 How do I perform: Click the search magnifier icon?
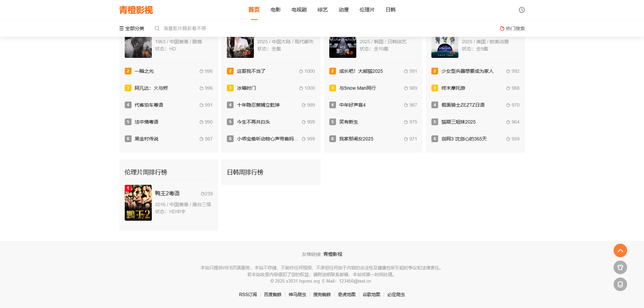(157, 28)
